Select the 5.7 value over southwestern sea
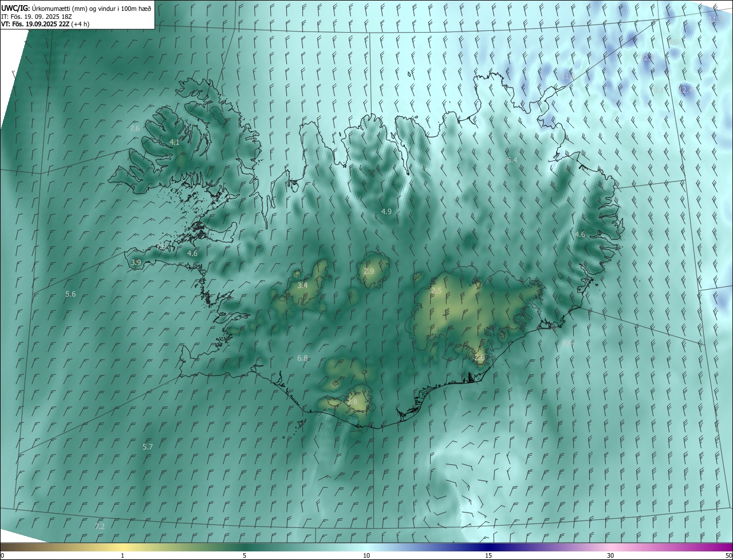 point(147,446)
